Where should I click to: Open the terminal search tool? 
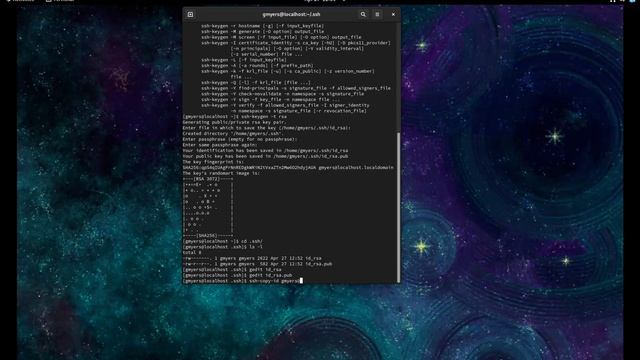coord(363,14)
